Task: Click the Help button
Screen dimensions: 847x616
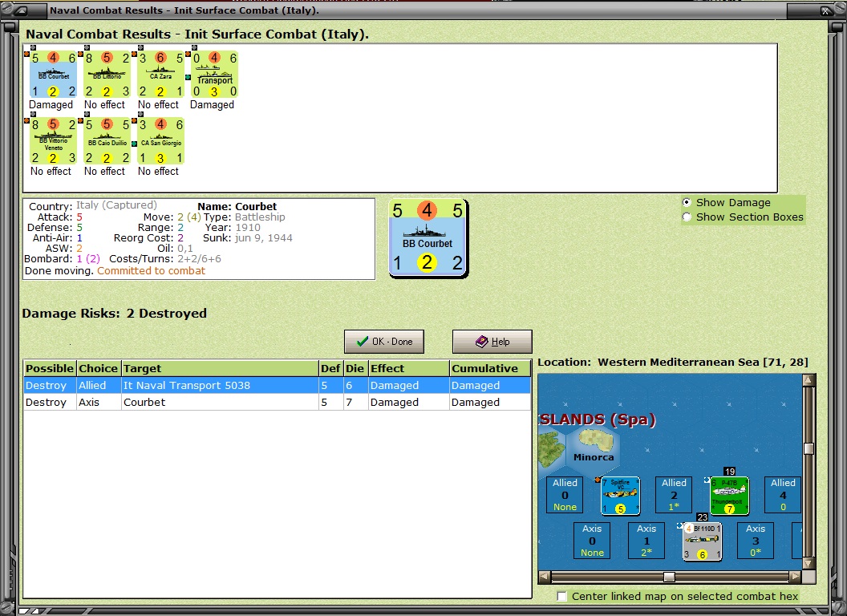Action: (x=492, y=342)
